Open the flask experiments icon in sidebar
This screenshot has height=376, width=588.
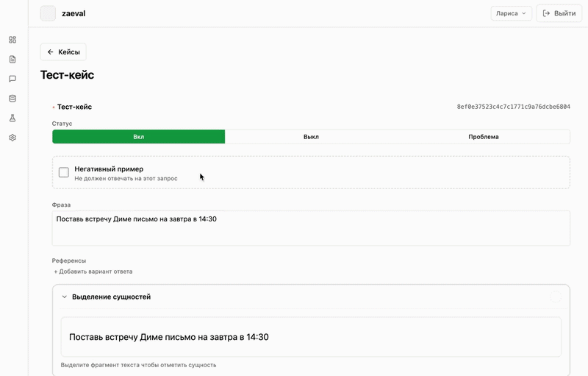click(x=12, y=118)
